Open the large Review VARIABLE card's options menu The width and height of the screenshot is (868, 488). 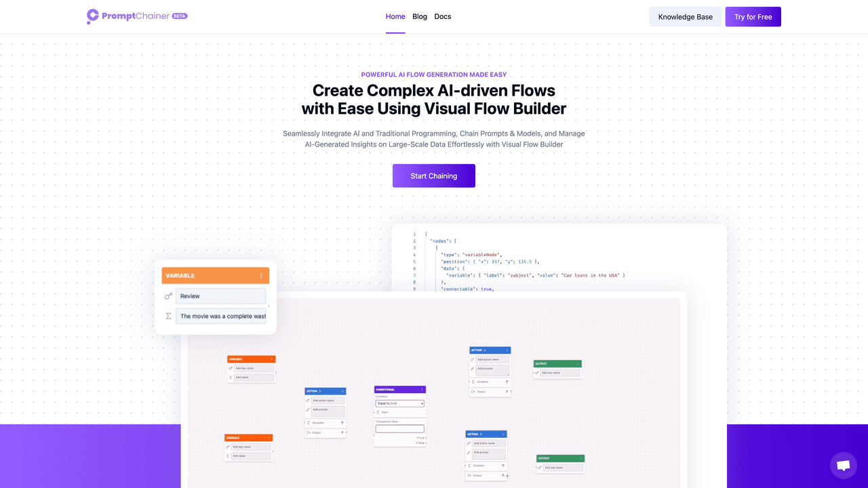click(x=261, y=276)
